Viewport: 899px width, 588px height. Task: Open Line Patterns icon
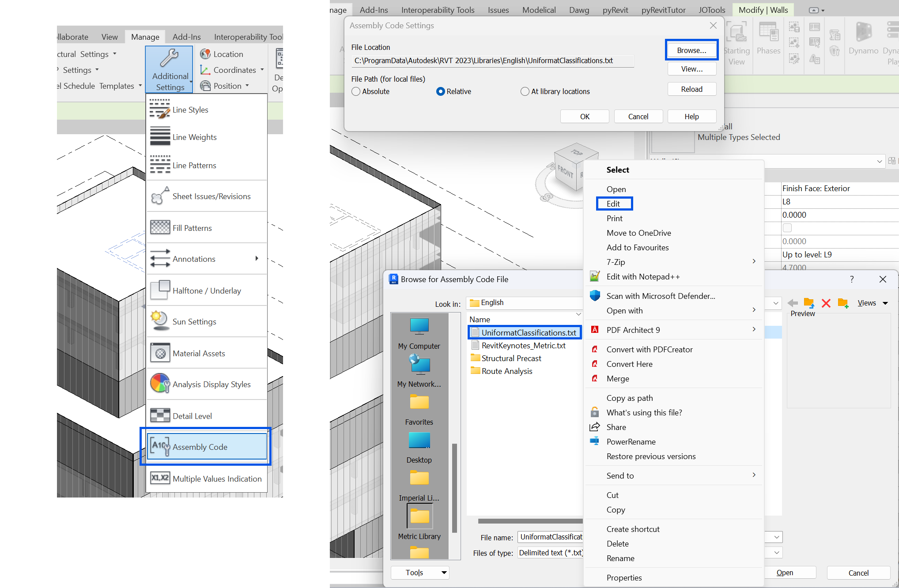(x=159, y=165)
